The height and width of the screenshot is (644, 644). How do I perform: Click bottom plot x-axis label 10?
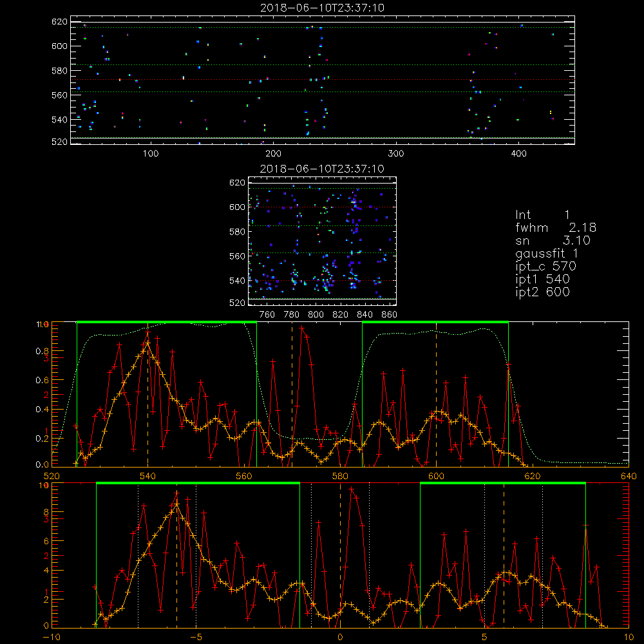(x=629, y=638)
